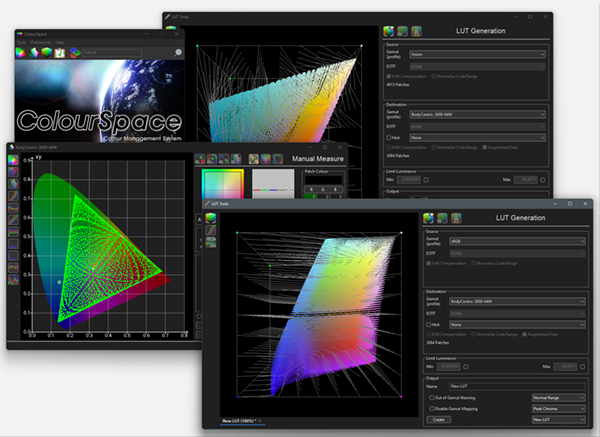Open Hint None dropdown in back LUT window
Viewport: 600px width, 437px height.
[478, 137]
